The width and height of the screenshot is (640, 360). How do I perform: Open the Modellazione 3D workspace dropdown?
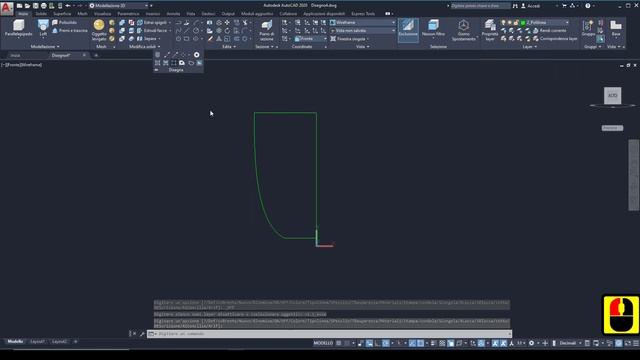(118, 6)
